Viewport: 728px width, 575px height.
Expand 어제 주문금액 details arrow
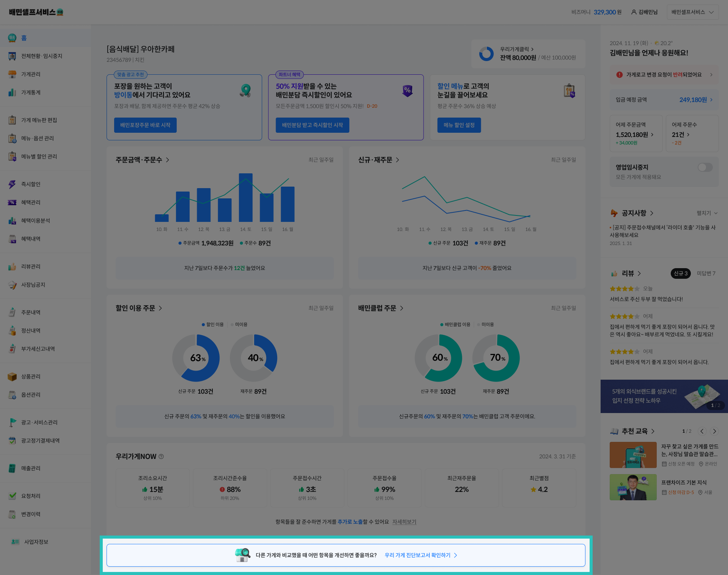click(x=652, y=135)
